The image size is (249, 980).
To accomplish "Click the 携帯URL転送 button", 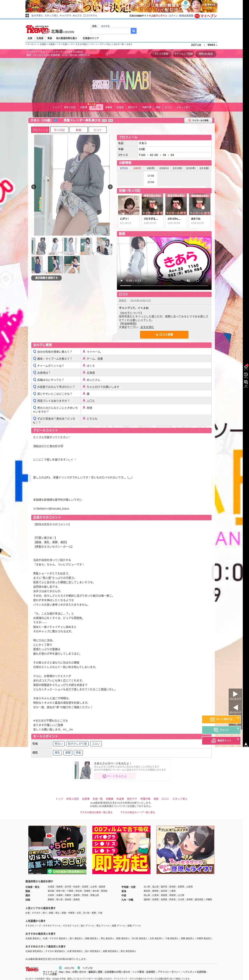I will [x=206, y=54].
